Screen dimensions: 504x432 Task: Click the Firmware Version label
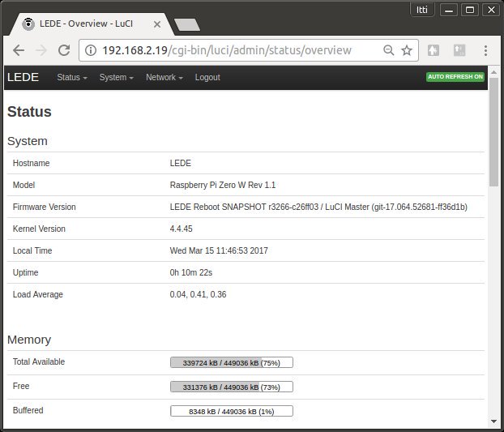[45, 207]
